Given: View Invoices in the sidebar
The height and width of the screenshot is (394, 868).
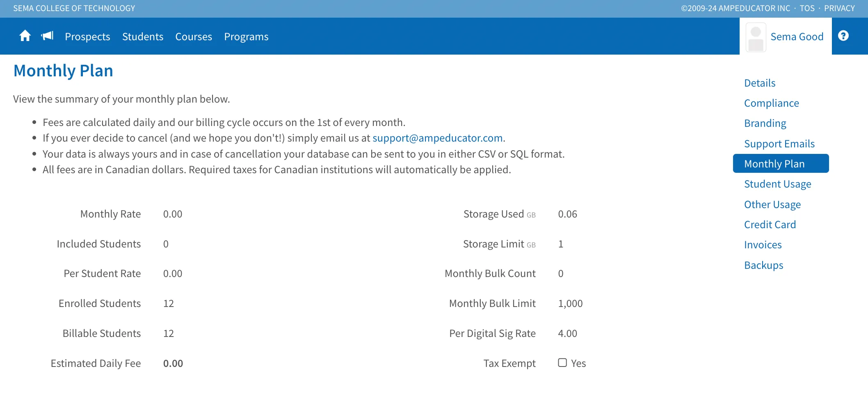Looking at the screenshot, I should (763, 245).
